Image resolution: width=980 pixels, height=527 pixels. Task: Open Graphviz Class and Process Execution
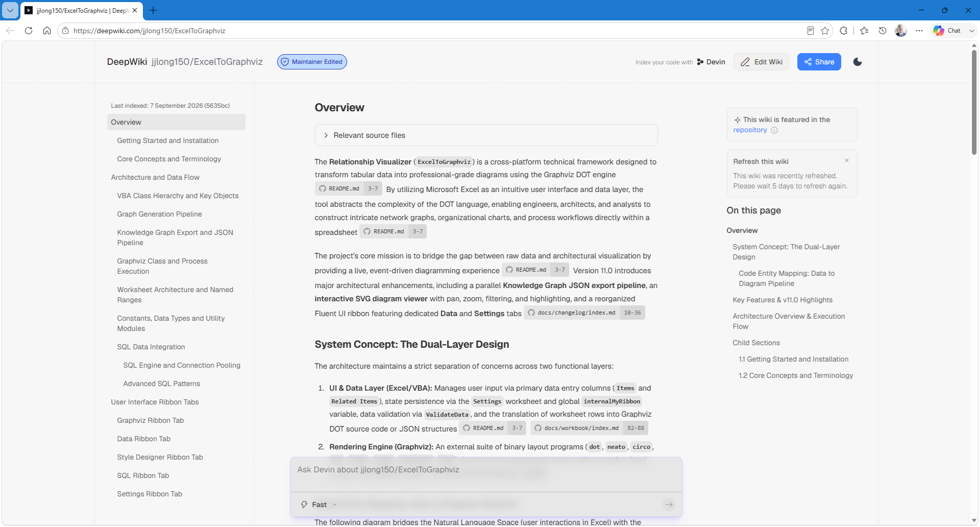(162, 266)
